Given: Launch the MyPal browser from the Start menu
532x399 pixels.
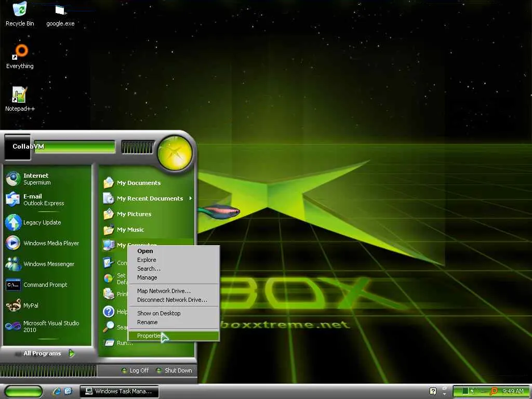Looking at the screenshot, I should tap(47, 305).
